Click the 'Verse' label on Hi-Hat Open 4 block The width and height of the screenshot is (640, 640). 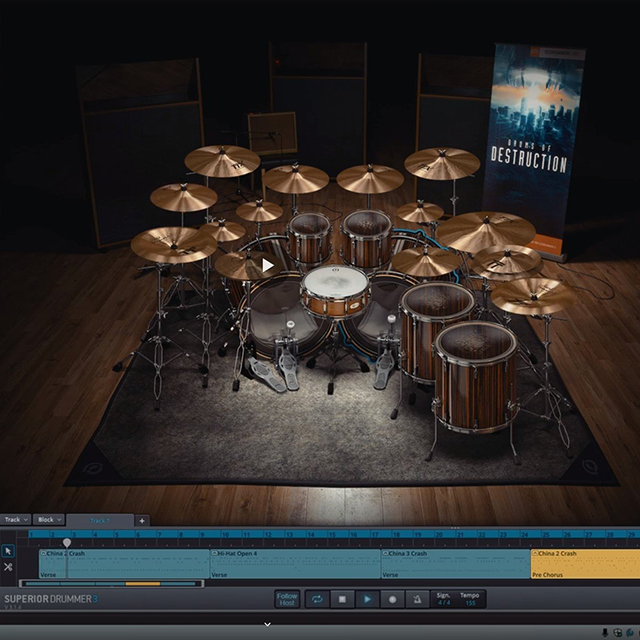point(219,575)
